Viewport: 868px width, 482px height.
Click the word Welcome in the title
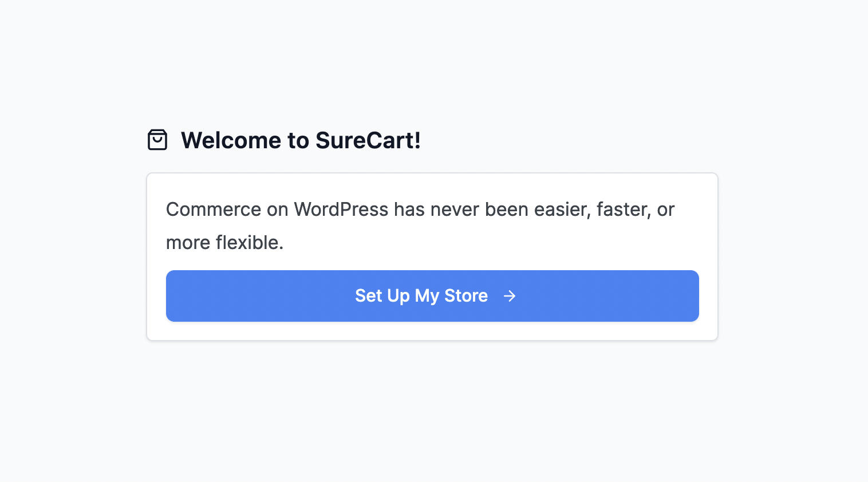pyautogui.click(x=231, y=141)
